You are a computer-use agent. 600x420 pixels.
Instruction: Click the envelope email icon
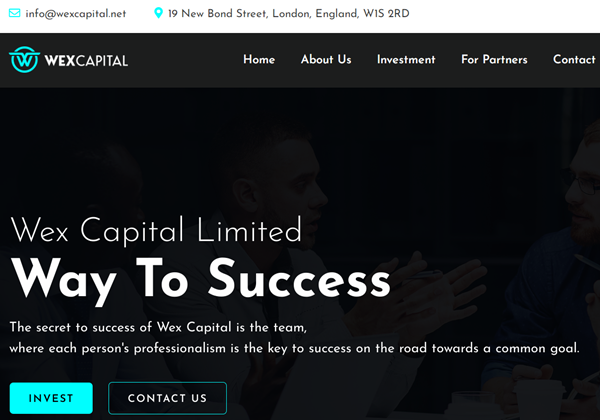[15, 13]
